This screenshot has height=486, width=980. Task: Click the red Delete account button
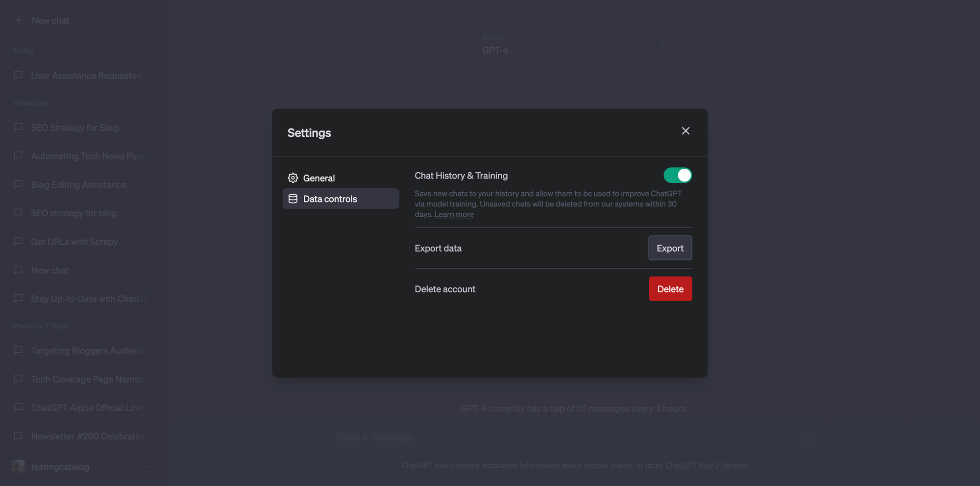pos(670,289)
